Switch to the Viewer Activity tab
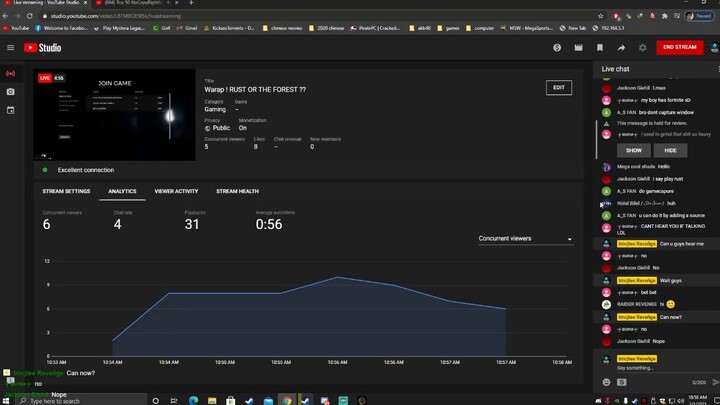This screenshot has height=405, width=720. pyautogui.click(x=176, y=191)
